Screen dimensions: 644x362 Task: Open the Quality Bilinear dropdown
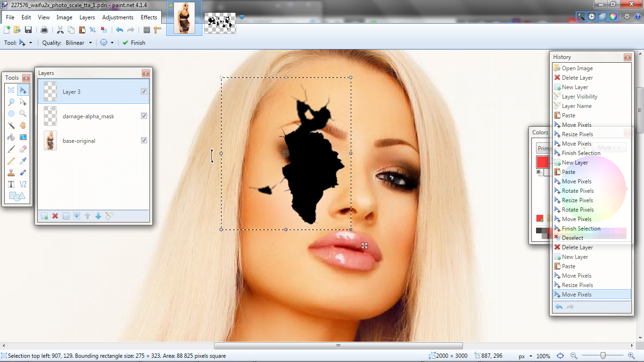click(x=79, y=42)
